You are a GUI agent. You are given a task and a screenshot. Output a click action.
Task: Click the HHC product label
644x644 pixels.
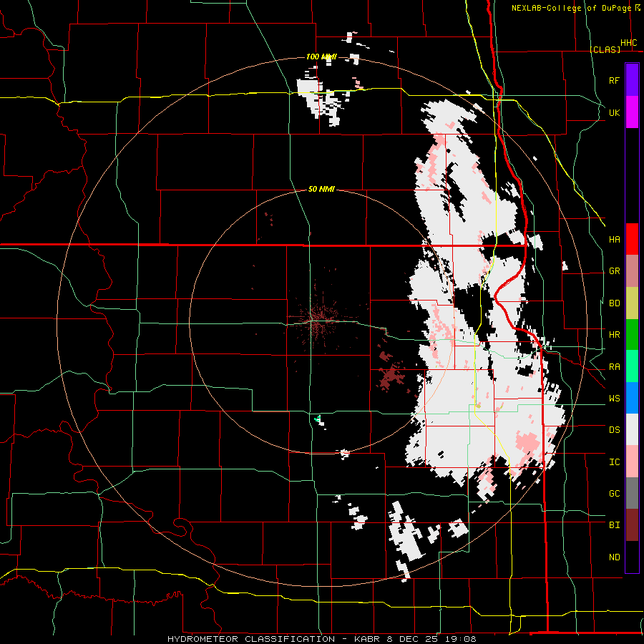point(628,43)
